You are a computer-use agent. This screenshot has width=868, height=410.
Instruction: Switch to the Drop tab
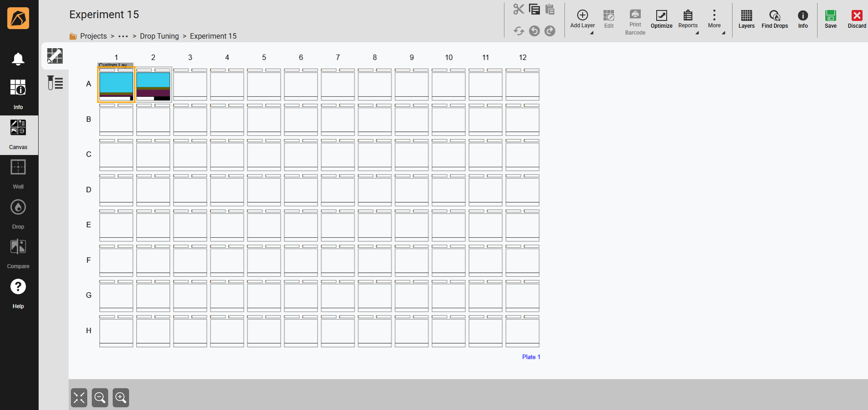click(x=18, y=214)
